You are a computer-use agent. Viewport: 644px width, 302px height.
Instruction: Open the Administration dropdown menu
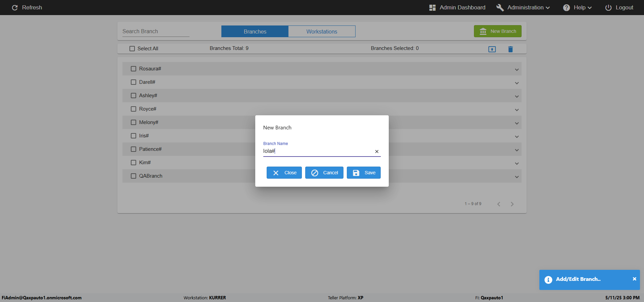pos(523,7)
